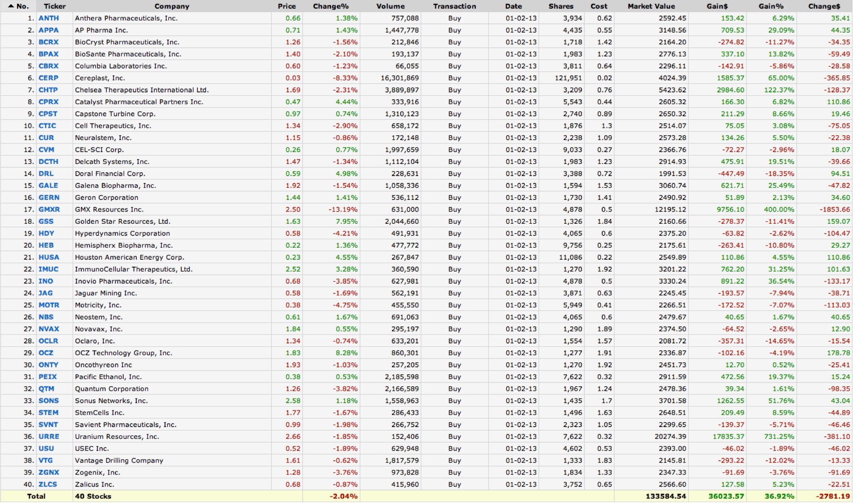Click the CPST ticker symbol
Viewport: 855px width, 504px height.
(x=48, y=114)
